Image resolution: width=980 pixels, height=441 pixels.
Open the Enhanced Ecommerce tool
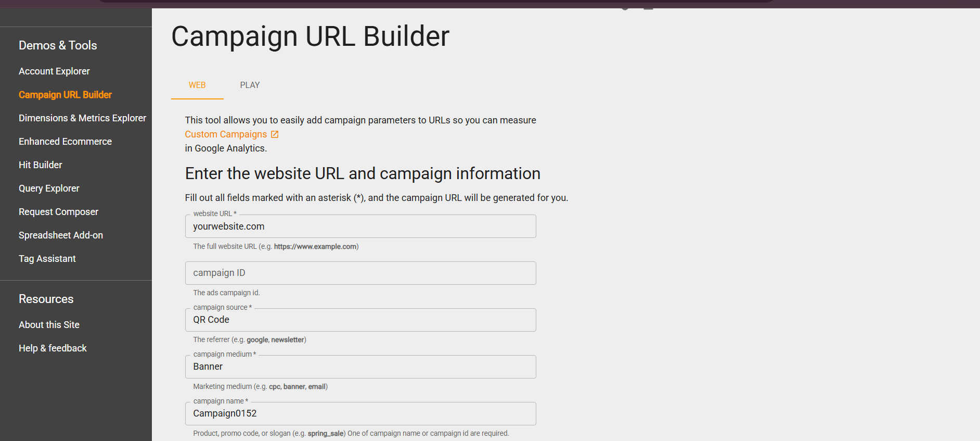(x=65, y=141)
